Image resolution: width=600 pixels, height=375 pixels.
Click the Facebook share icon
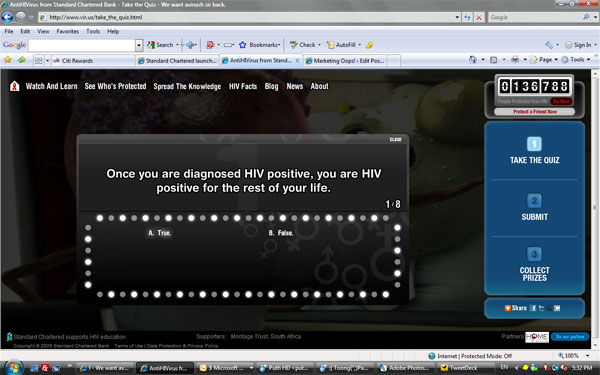tap(533, 308)
